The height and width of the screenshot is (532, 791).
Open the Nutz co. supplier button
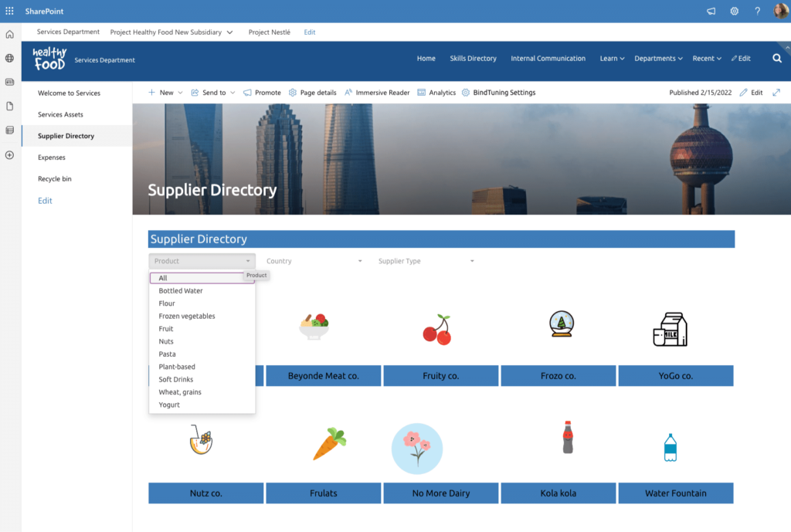tap(205, 493)
